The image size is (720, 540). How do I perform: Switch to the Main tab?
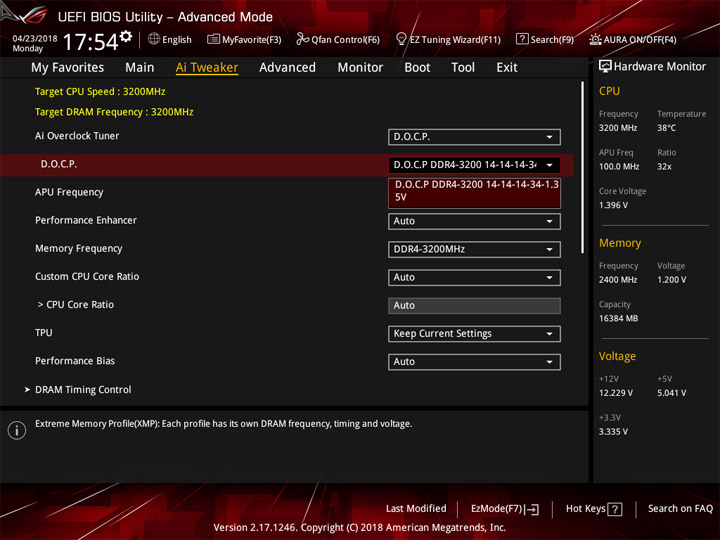coord(140,68)
